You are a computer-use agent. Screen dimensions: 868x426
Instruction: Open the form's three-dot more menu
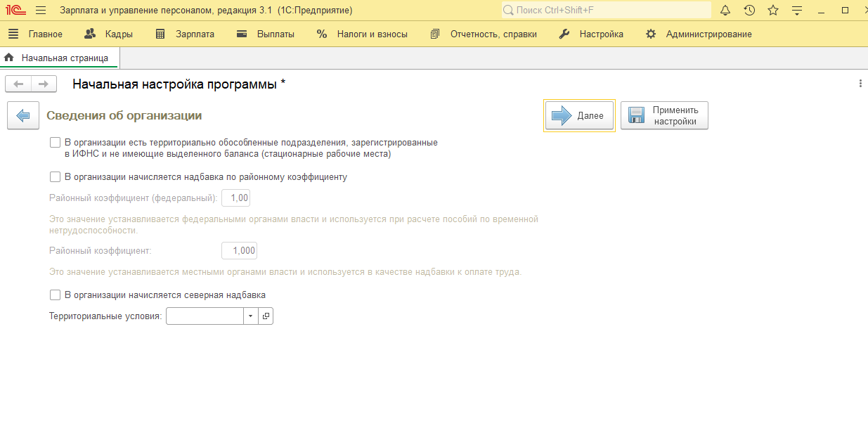point(860,84)
